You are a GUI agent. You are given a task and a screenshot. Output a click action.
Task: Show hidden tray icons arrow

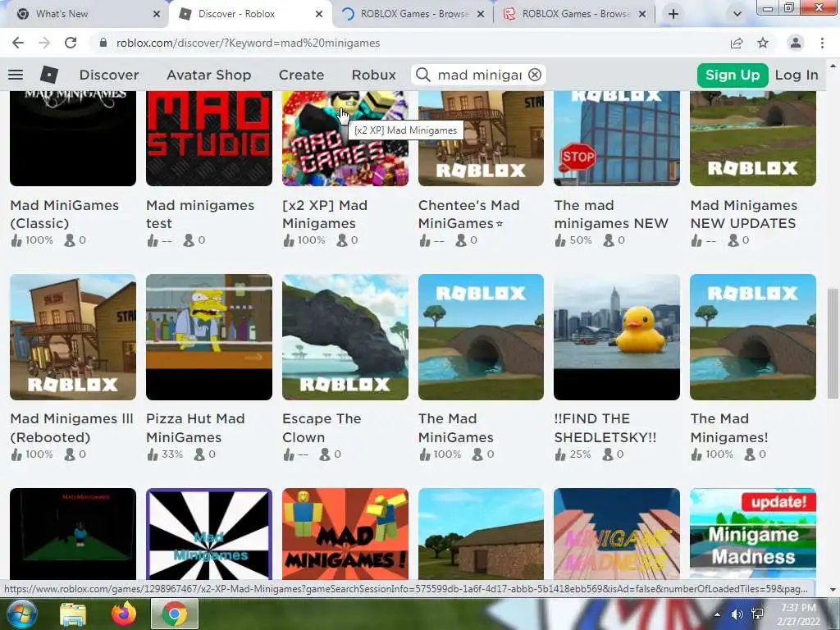click(x=717, y=614)
